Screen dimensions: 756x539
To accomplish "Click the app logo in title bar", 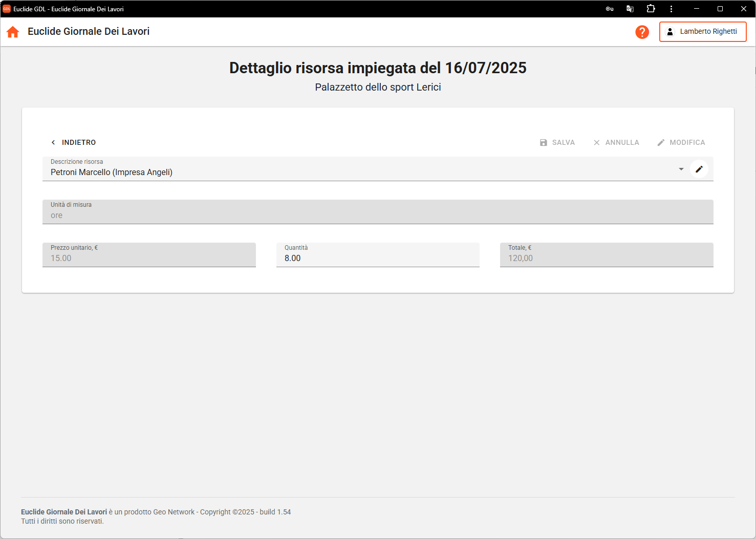I will coord(7,9).
